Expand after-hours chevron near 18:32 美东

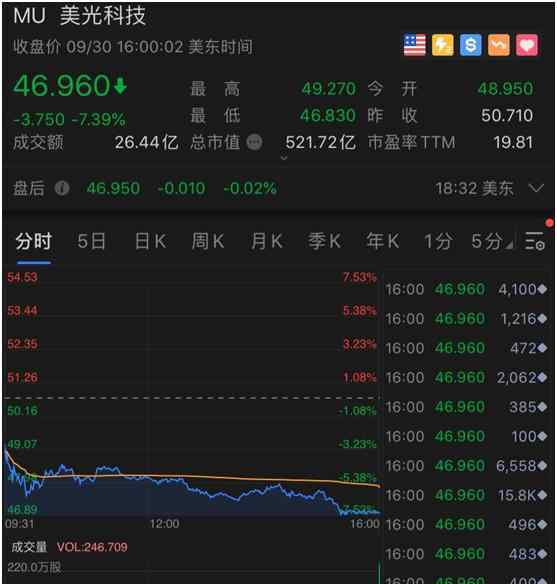tap(536, 188)
